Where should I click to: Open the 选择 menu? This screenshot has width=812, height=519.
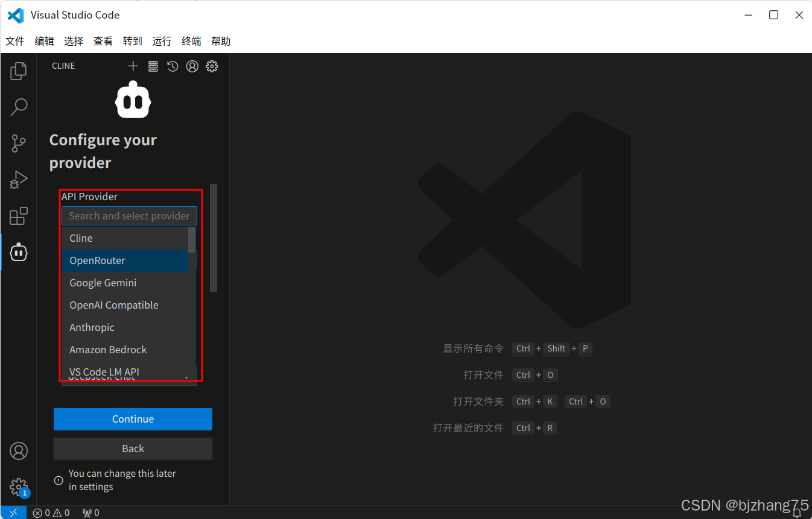coord(74,41)
